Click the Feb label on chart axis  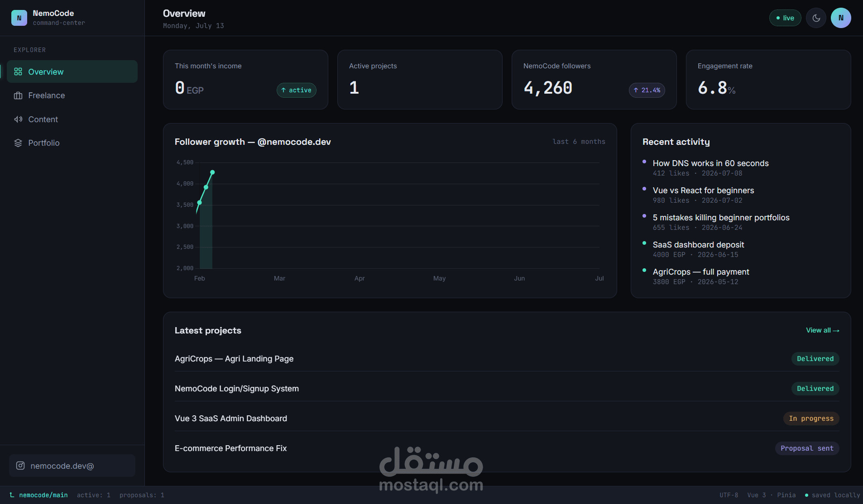click(x=200, y=278)
